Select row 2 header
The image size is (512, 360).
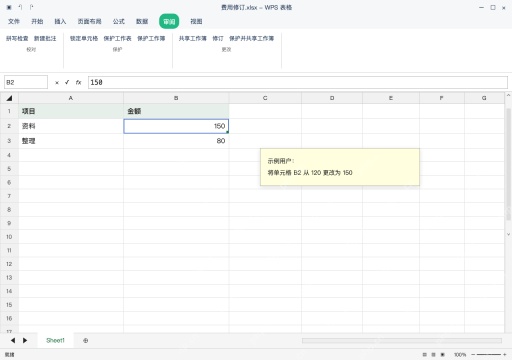coord(9,126)
